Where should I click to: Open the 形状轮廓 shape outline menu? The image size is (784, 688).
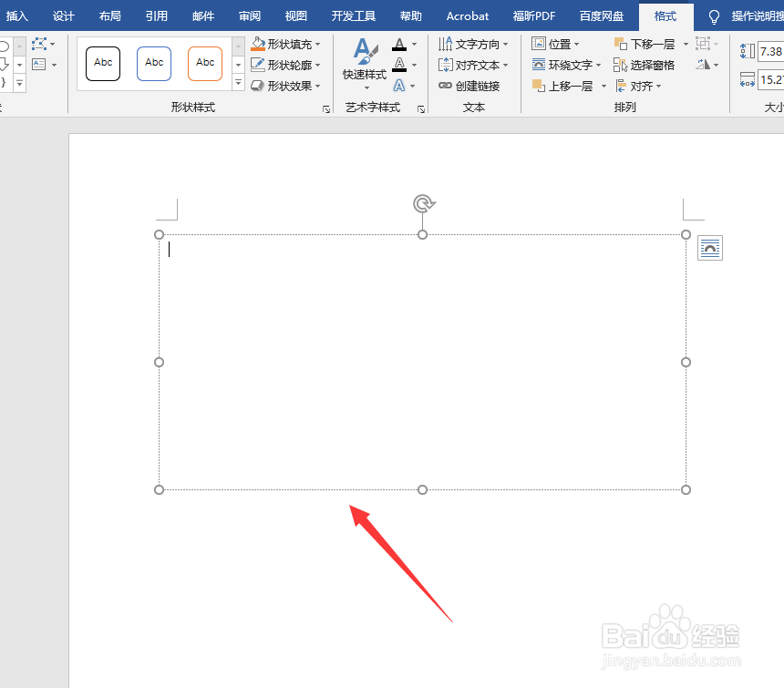tap(285, 65)
